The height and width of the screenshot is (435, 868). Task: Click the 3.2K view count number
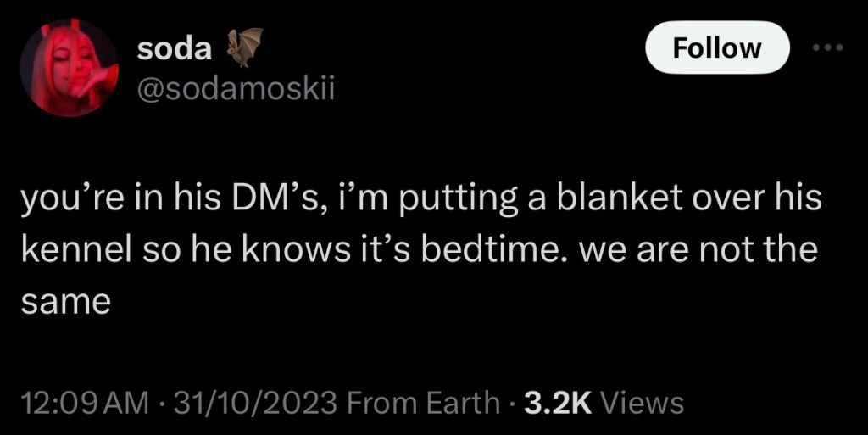(558, 403)
